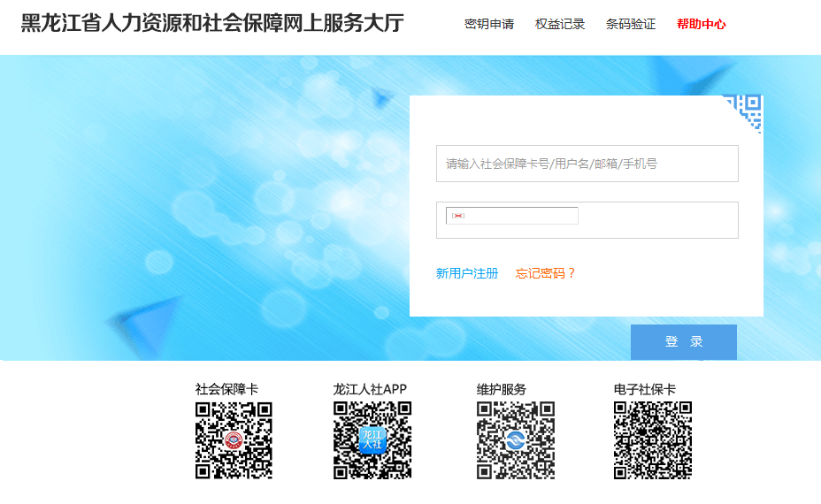Click the username/social security card input field
Image resolution: width=821 pixels, height=504 pixels.
coord(587,164)
